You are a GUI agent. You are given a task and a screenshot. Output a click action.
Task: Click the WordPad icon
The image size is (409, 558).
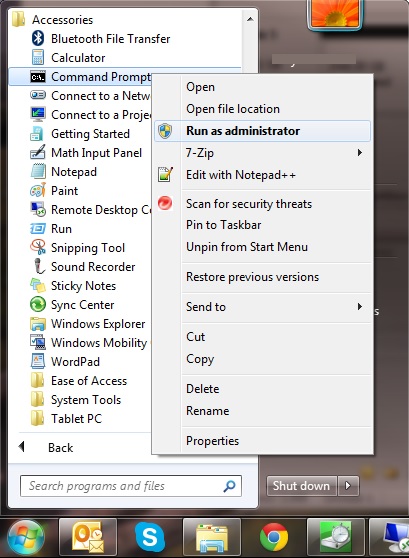pos(38,361)
